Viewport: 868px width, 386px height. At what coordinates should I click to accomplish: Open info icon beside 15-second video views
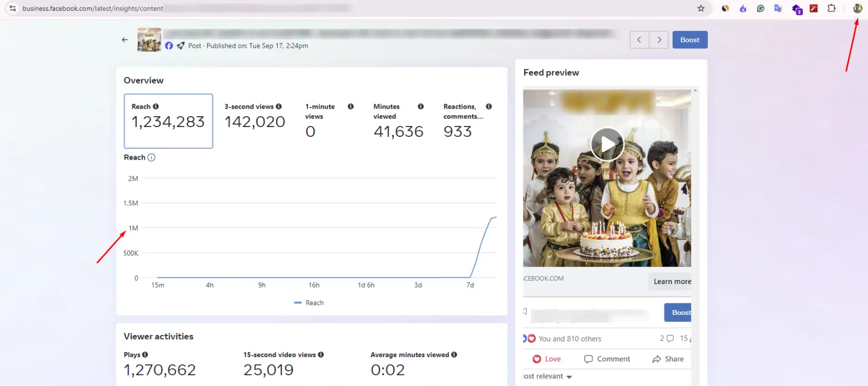321,355
